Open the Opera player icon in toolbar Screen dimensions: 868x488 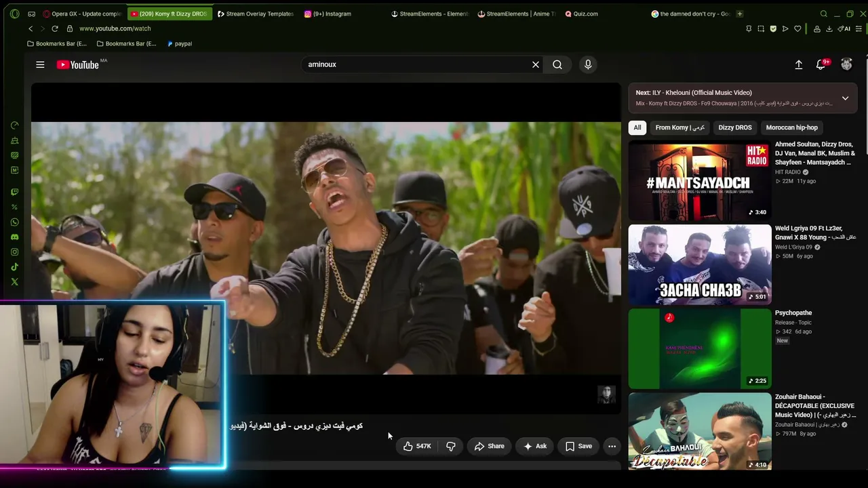point(785,28)
